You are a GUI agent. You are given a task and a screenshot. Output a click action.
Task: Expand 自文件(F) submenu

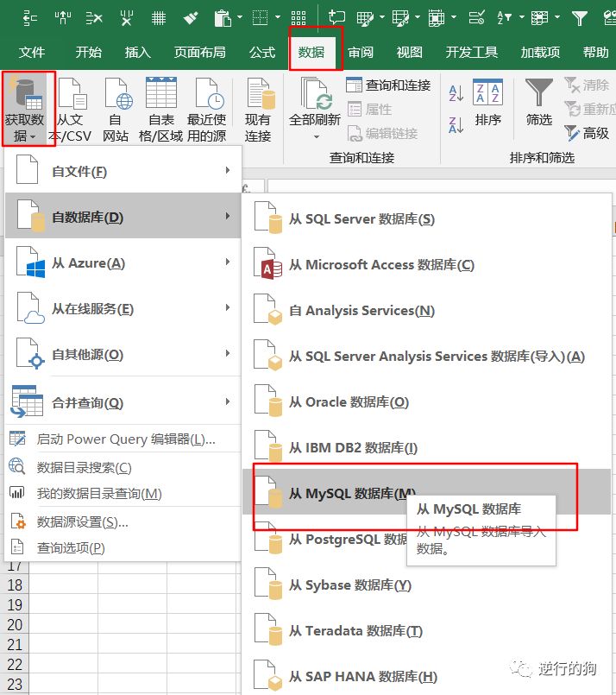coord(123,170)
